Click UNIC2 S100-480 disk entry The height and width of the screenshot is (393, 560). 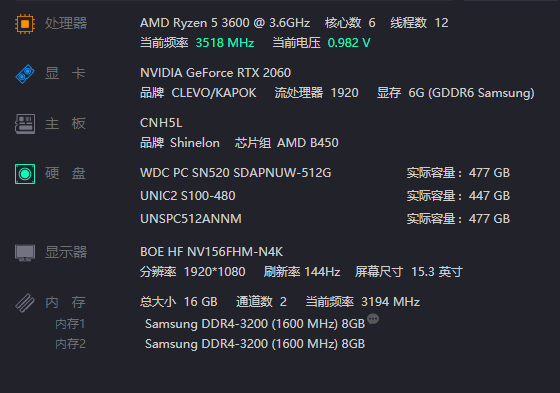pos(188,196)
